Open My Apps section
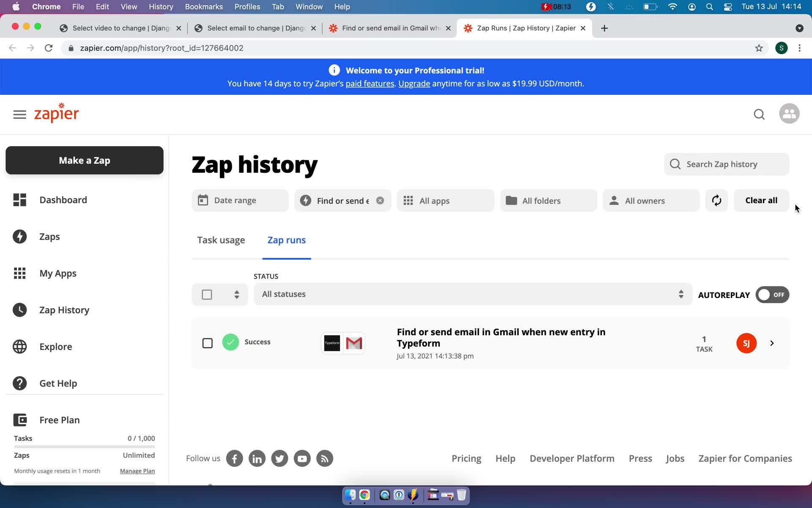812x508 pixels. click(58, 273)
